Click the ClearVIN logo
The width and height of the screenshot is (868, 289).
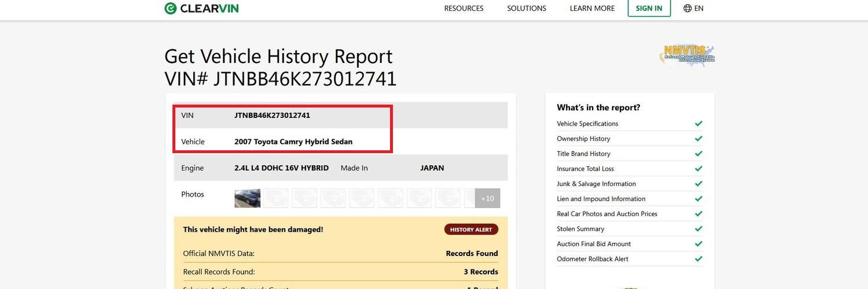tap(201, 8)
